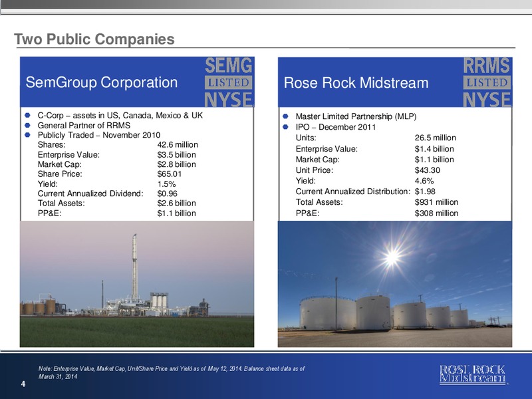
Task: Select 'Publicly Traded – November 2010' bullet
Action: pos(98,135)
